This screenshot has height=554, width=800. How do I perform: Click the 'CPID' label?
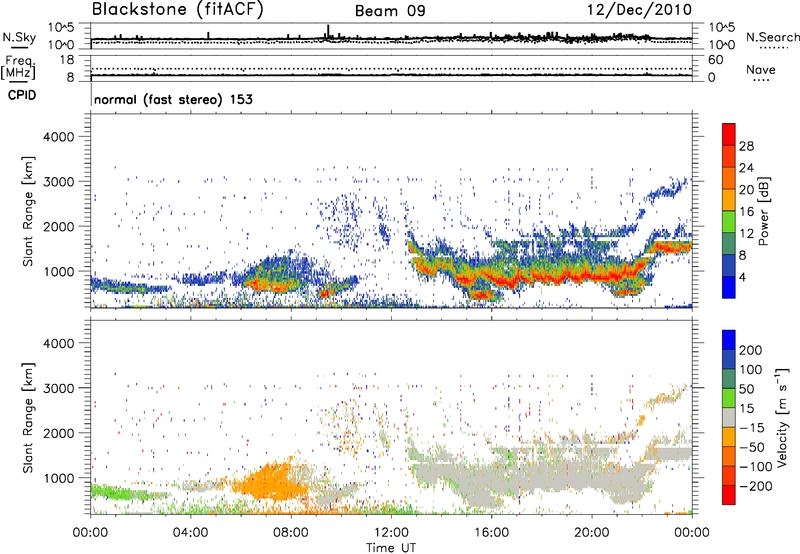[22, 95]
